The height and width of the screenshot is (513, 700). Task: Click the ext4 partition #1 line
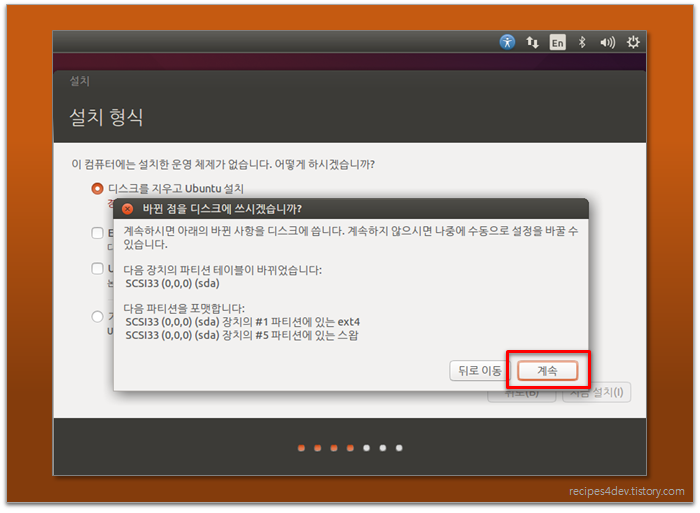pyautogui.click(x=243, y=321)
